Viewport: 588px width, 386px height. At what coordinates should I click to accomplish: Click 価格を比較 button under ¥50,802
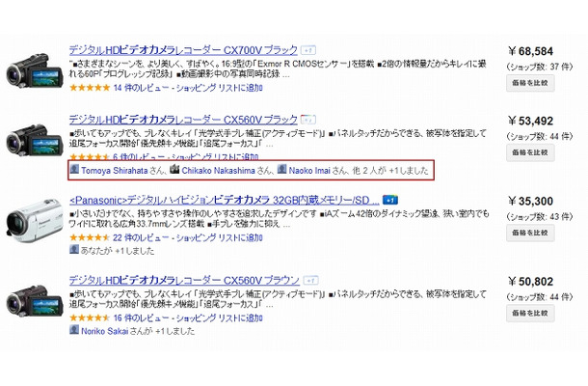[530, 314]
